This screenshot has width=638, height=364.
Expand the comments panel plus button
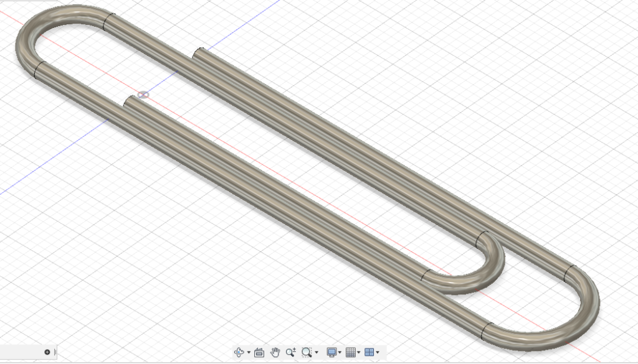click(47, 352)
